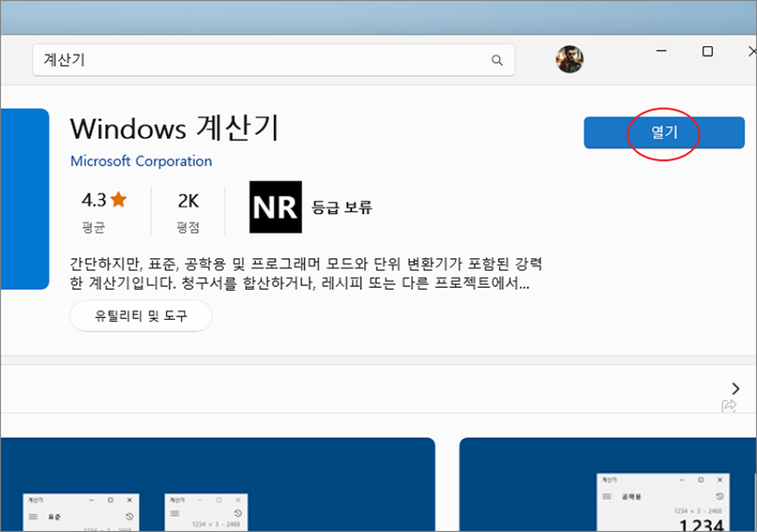Click the 등급 보류 label
Image resolution: width=757 pixels, height=532 pixels.
click(342, 208)
